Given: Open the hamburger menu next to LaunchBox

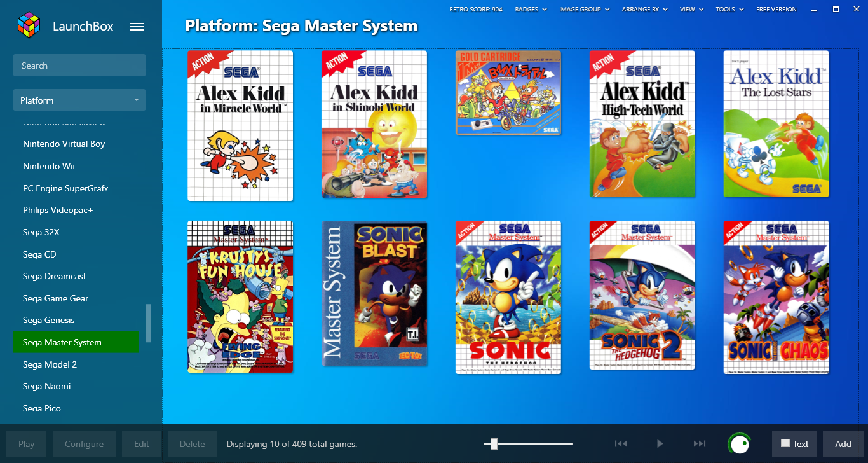Looking at the screenshot, I should [x=137, y=27].
